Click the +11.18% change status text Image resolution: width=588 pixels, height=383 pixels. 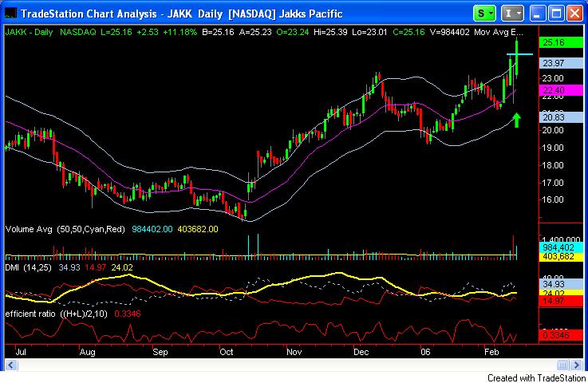click(x=180, y=32)
